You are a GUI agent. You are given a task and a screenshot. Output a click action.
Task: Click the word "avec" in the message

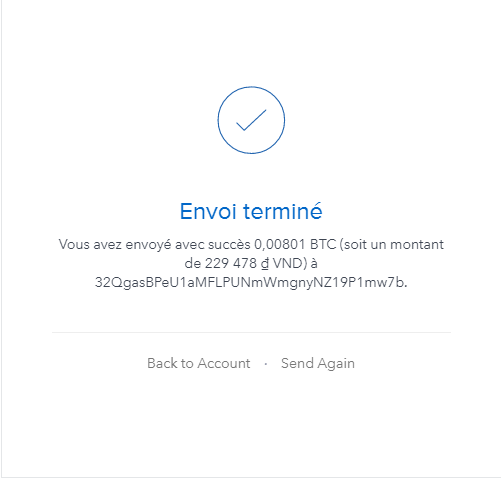[189, 245]
